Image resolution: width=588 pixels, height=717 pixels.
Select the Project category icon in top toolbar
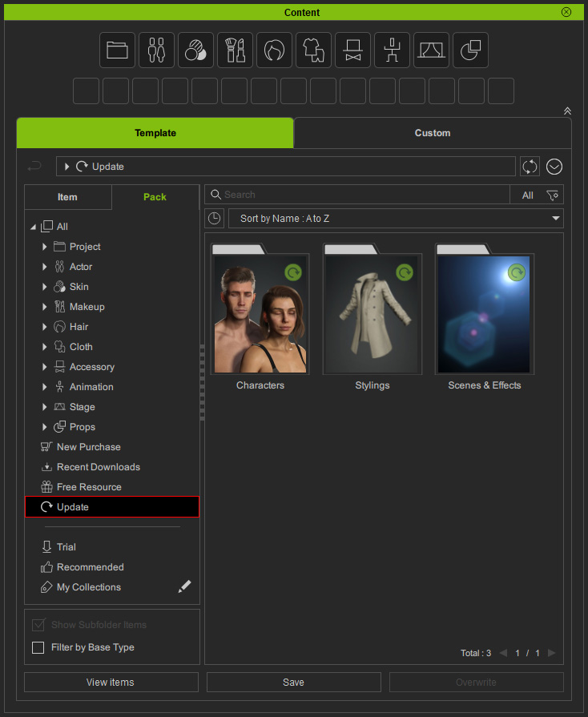(118, 50)
